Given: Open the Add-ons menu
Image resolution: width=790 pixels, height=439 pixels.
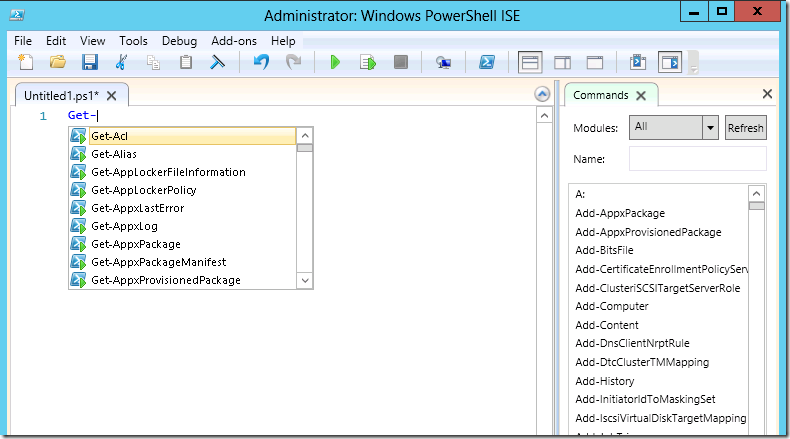Looking at the screenshot, I should 234,41.
